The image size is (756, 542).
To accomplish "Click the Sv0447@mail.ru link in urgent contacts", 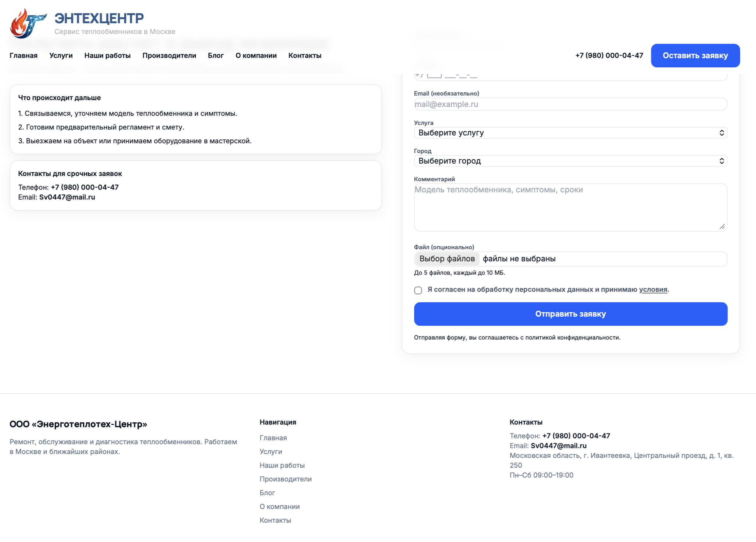I will click(x=67, y=197).
